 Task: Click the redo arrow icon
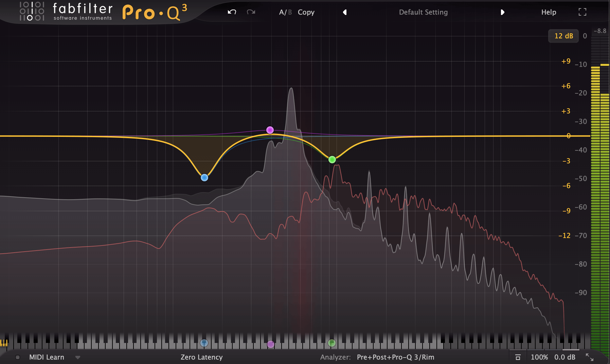click(251, 12)
